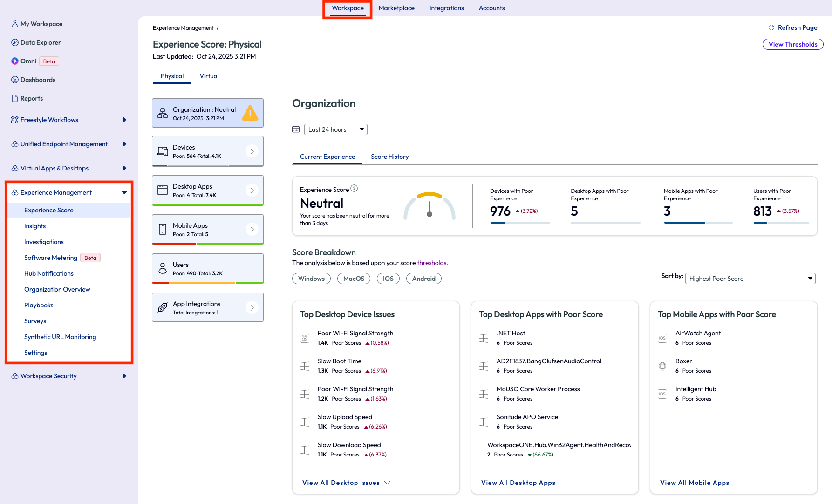Open the thresholds link in Score Breakdown
The height and width of the screenshot is (504, 832).
tap(432, 263)
